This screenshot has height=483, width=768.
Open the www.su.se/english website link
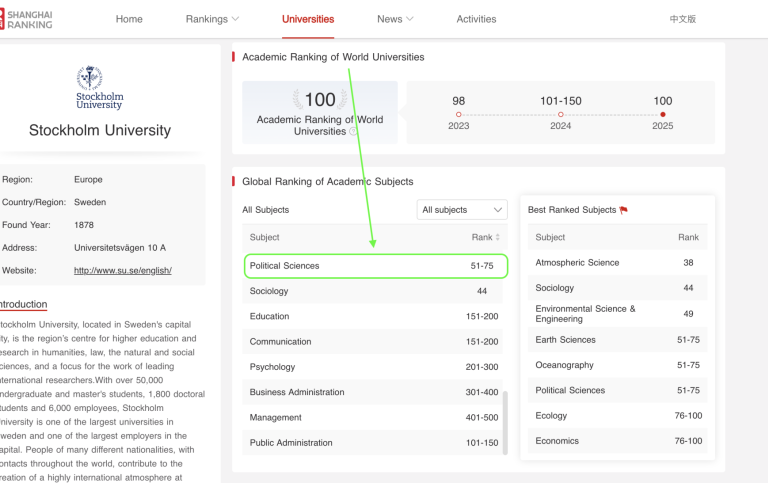click(x=123, y=271)
